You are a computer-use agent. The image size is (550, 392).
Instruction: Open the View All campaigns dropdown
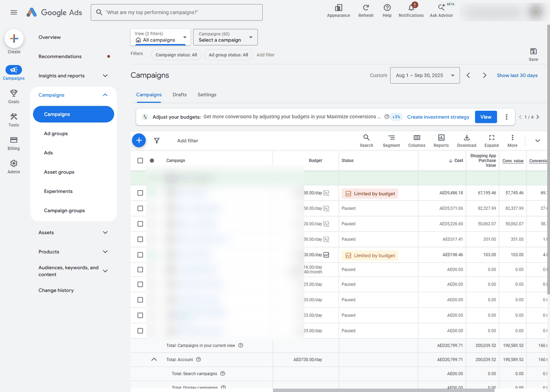click(161, 37)
